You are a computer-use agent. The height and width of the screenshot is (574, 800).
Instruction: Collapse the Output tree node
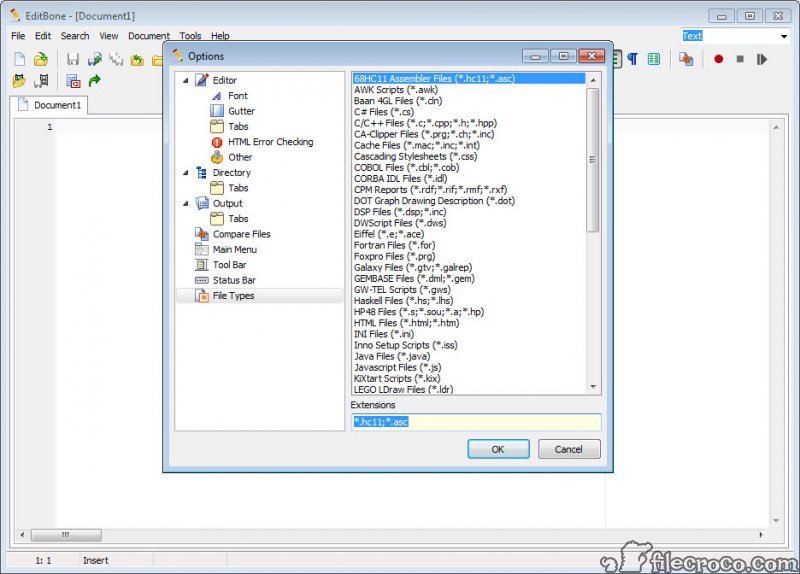click(186, 203)
